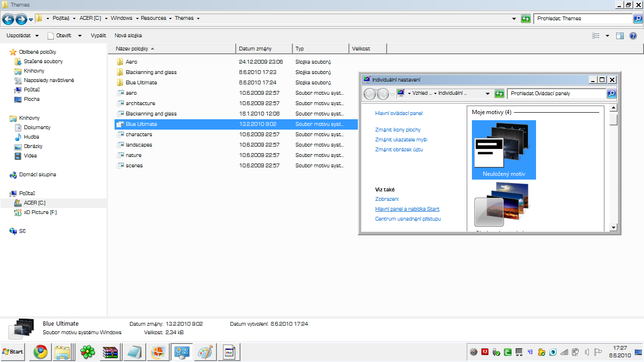
Task: Click the ICQ flower taskbar icon
Action: pyautogui.click(x=87, y=352)
